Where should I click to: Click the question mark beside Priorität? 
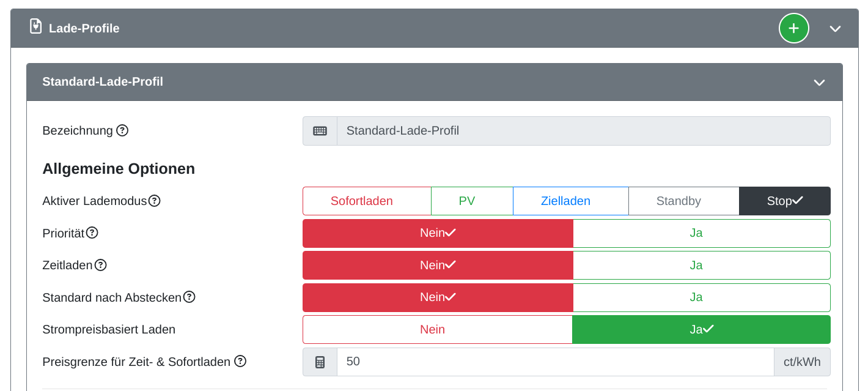pos(92,233)
